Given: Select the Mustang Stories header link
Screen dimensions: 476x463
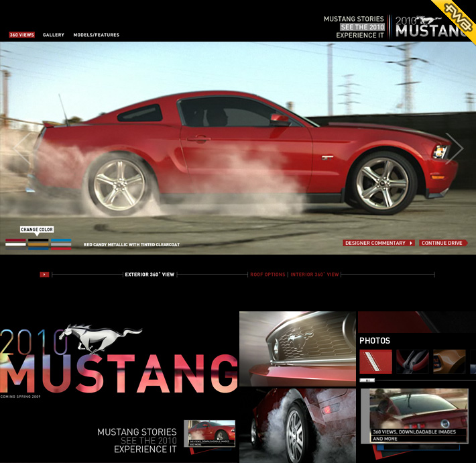Looking at the screenshot, I should click(x=354, y=19).
